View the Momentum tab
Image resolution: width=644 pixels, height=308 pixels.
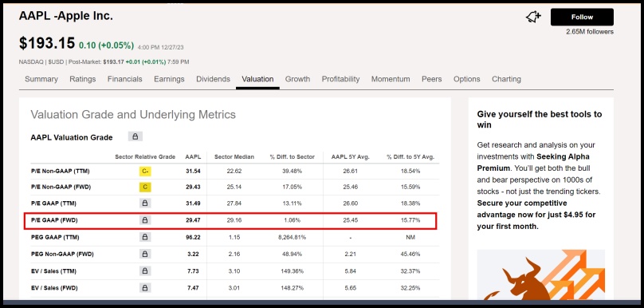[391, 79]
